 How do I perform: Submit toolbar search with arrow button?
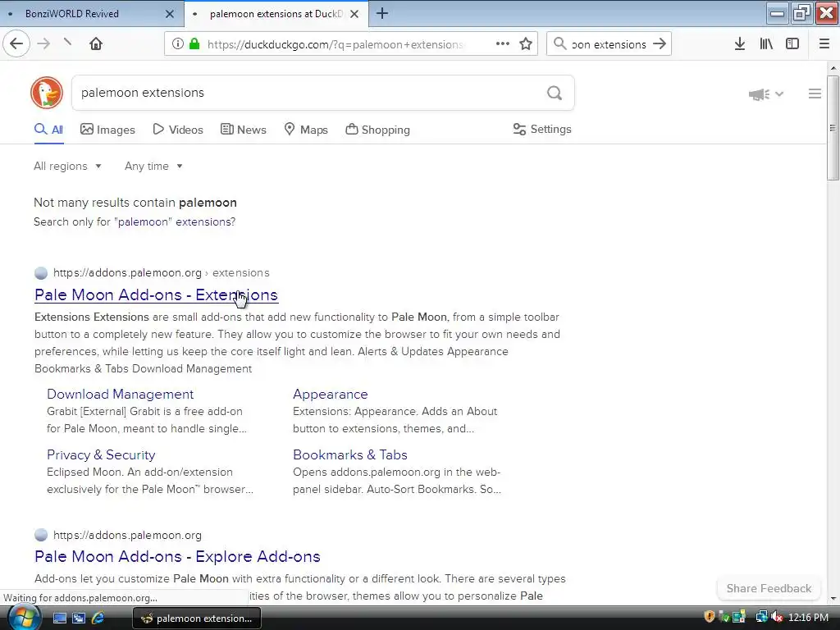(x=660, y=44)
